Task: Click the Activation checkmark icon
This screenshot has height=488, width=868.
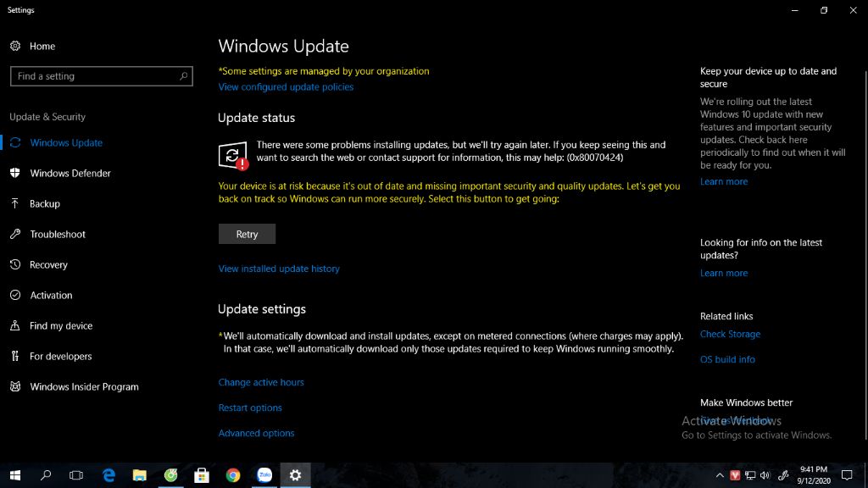Action: (15, 295)
